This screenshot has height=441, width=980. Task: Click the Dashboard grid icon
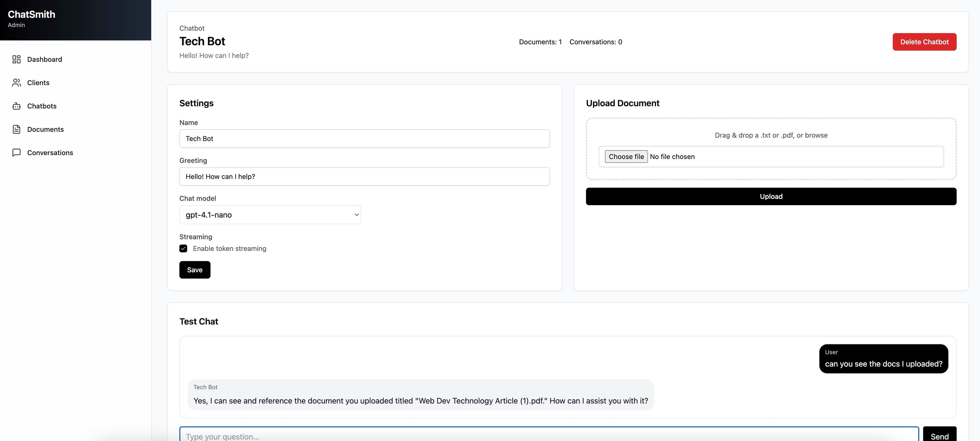16,59
